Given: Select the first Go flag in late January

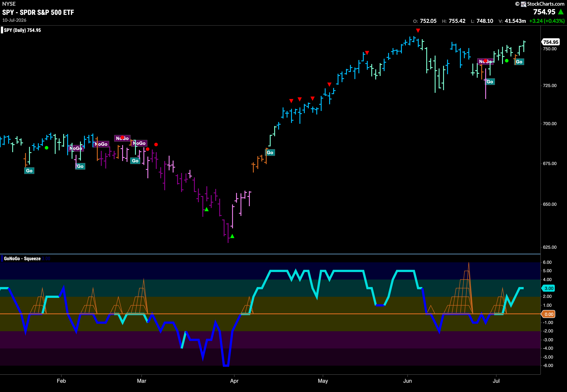Looking at the screenshot, I should click(x=29, y=171).
